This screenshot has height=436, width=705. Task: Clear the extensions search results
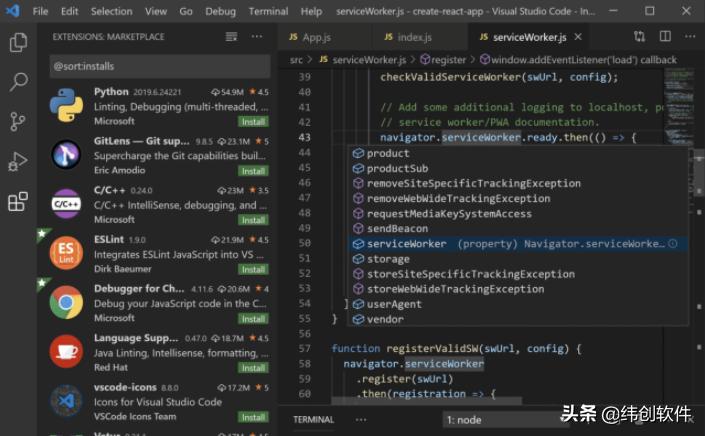click(x=232, y=37)
